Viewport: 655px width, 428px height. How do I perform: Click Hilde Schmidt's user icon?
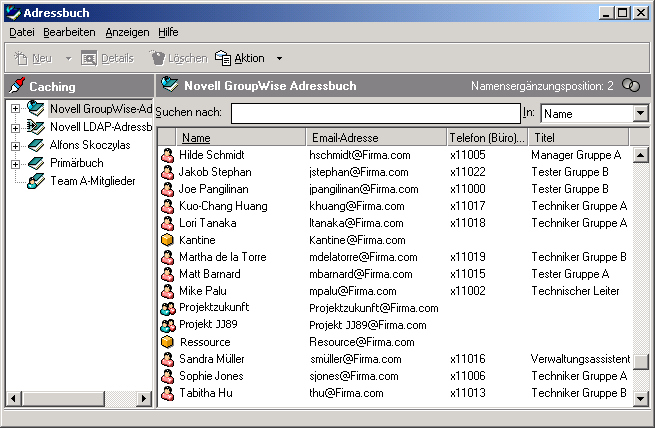point(168,155)
